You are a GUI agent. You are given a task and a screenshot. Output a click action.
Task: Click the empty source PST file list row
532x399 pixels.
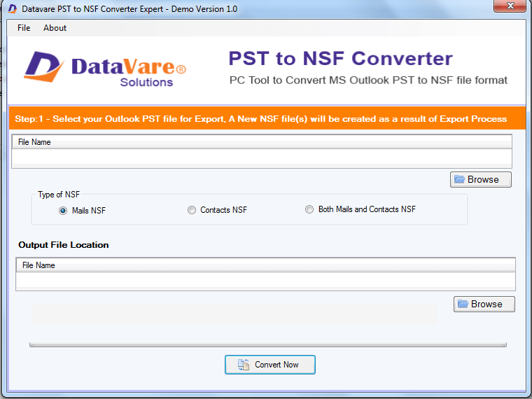coord(262,157)
